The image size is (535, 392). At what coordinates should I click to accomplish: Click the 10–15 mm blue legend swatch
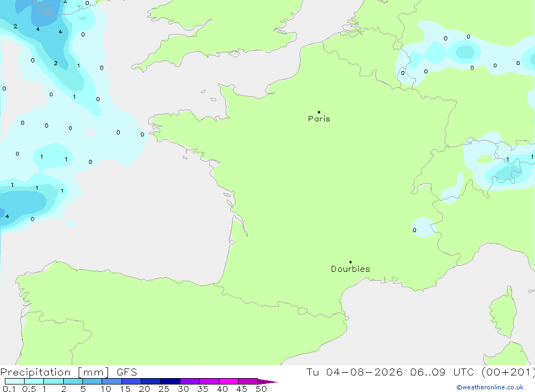coord(112,381)
